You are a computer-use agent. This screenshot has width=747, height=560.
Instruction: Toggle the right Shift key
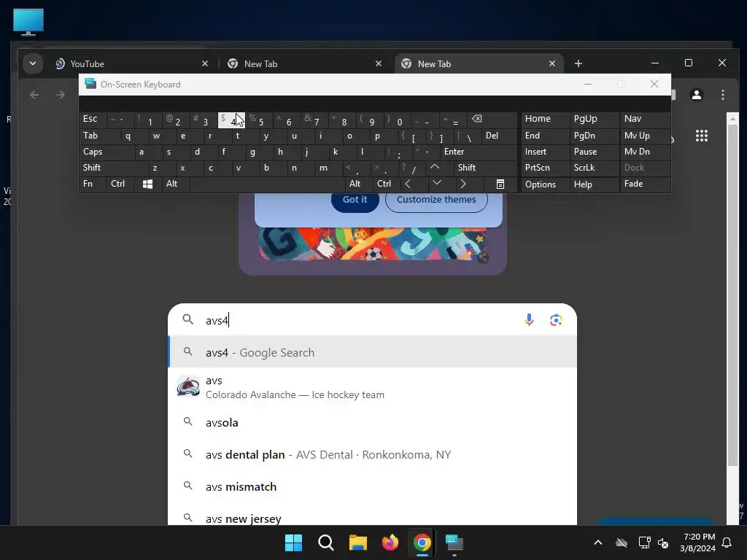coord(485,168)
